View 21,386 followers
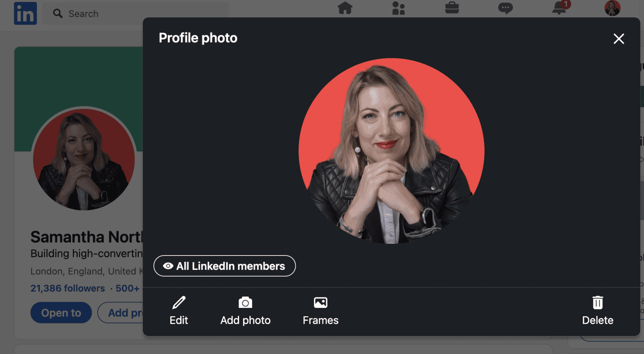The width and height of the screenshot is (644, 354). pos(68,288)
